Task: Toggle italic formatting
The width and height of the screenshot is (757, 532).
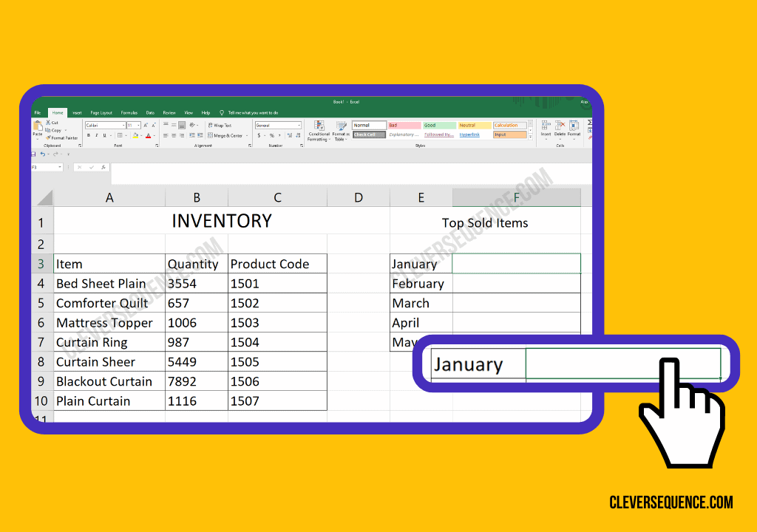Action: click(96, 135)
